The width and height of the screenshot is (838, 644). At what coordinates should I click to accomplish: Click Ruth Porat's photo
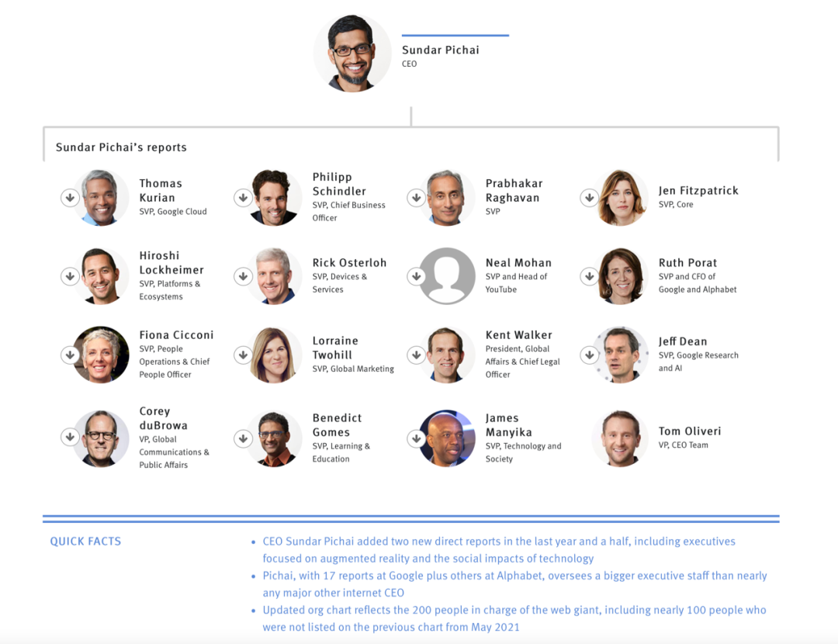click(x=621, y=276)
